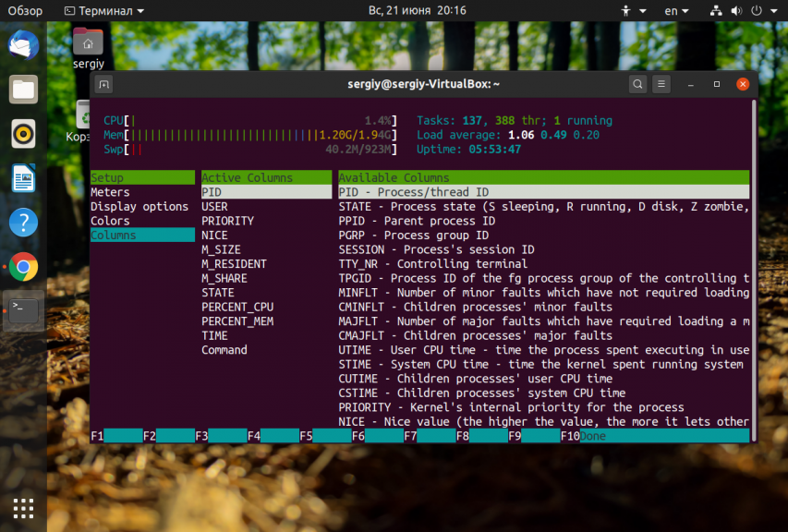788x532 pixels.
Task: Click the new tab button in terminal
Action: (104, 84)
